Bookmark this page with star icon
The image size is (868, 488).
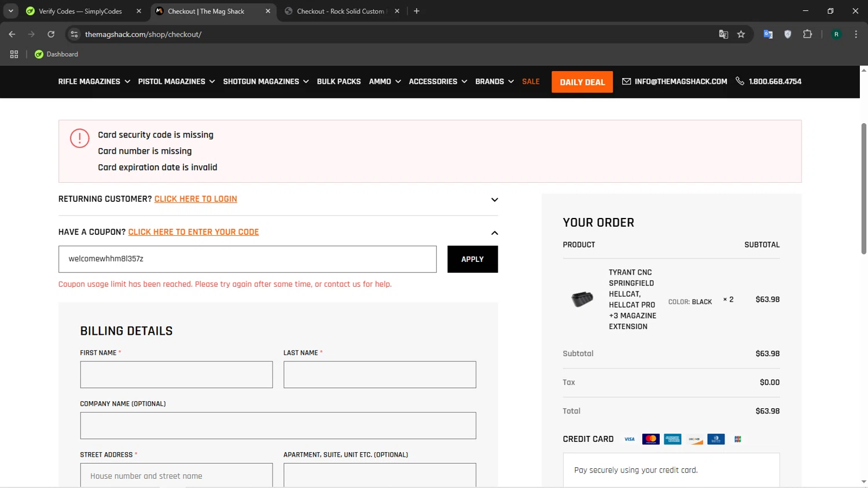[741, 34]
